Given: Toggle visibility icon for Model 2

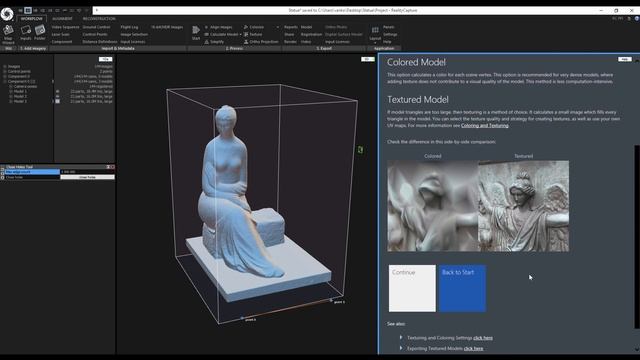Looking at the screenshot, I should pyautogui.click(x=58, y=96).
